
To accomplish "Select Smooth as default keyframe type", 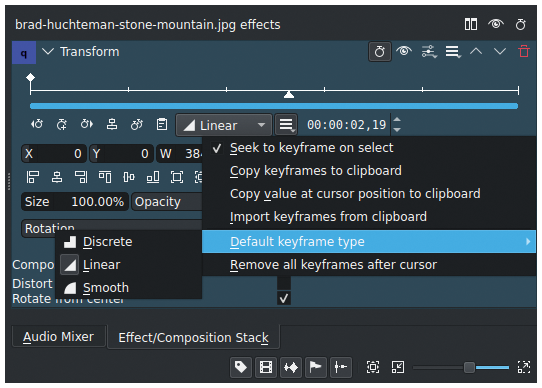I will click(129, 288).
